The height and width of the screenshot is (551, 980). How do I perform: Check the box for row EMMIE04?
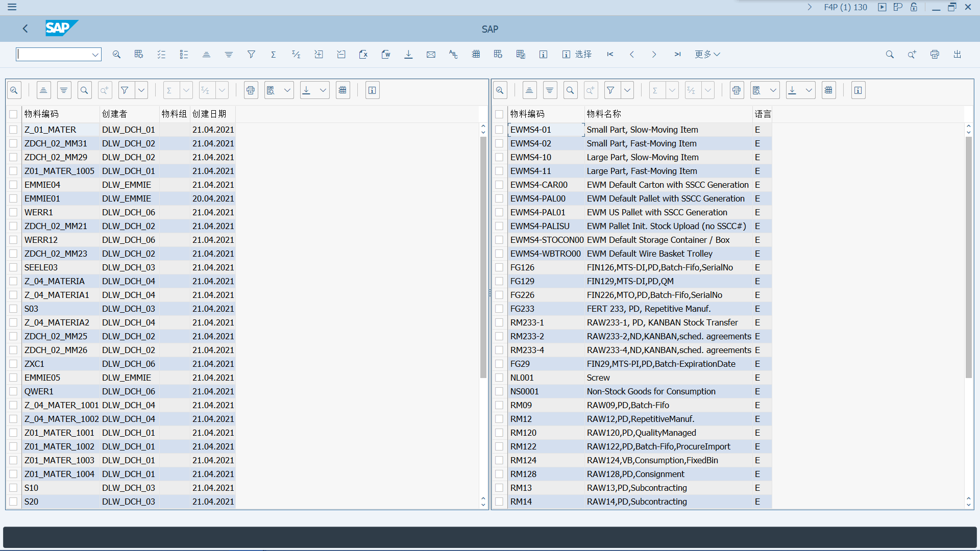[x=14, y=185]
